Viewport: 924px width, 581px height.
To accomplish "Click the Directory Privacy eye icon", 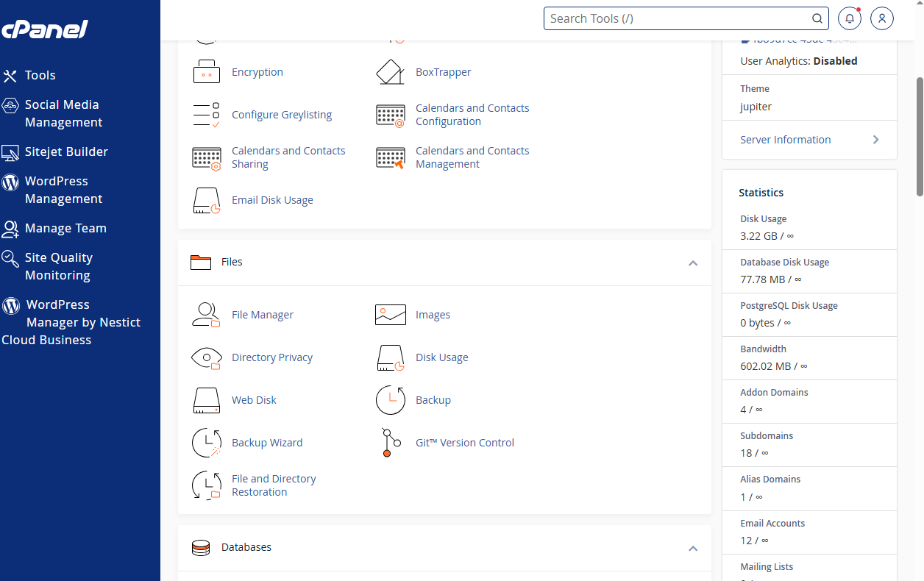I will [x=206, y=357].
